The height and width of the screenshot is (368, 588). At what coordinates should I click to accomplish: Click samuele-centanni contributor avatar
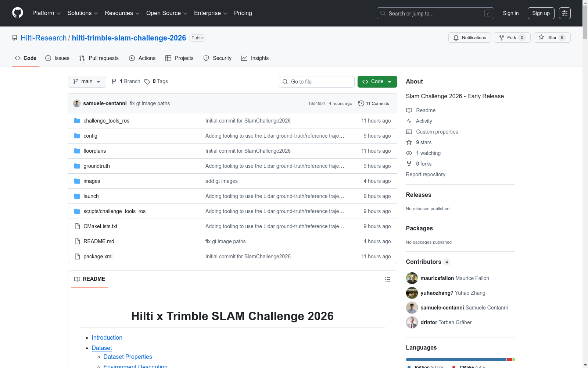[412, 308]
